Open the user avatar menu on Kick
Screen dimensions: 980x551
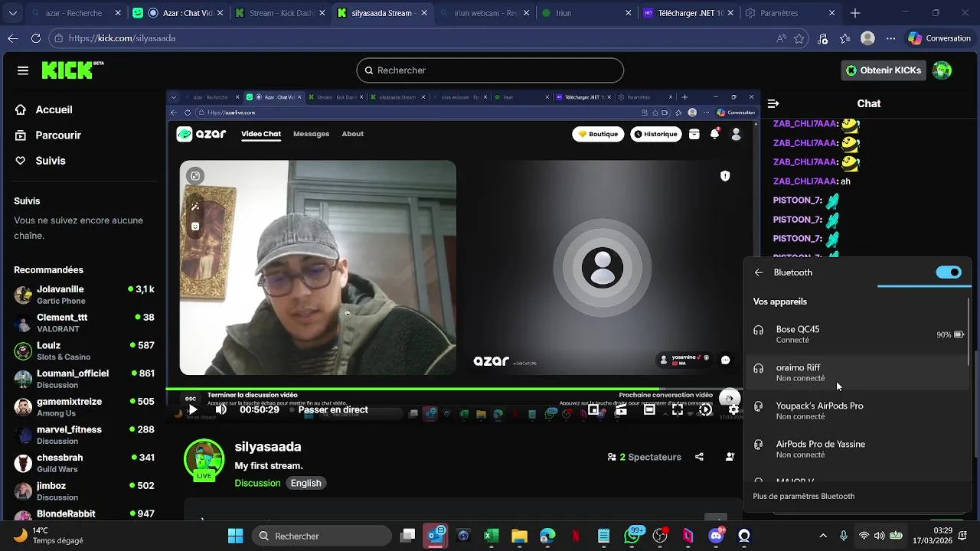click(x=942, y=70)
